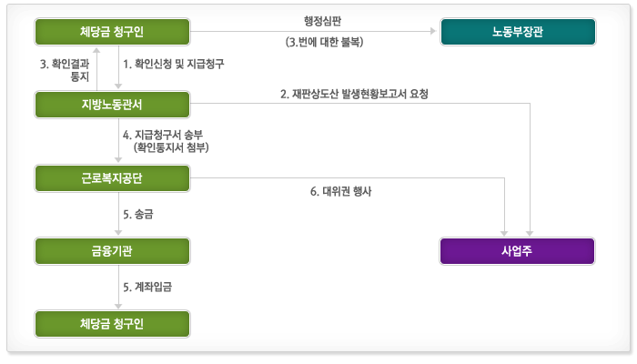Viewport: 637px width, 364px height.
Task: Click the '5. 계좌입금' label
Action: [x=147, y=288]
